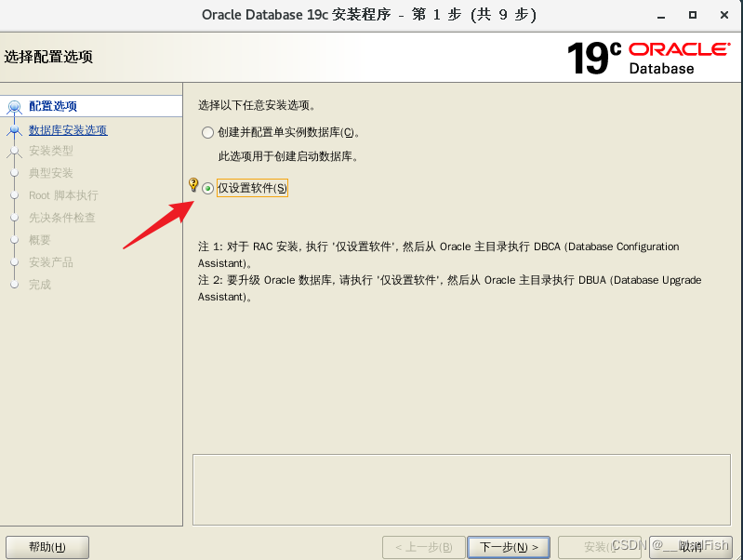Click the 数据库安装选项 step node icon
This screenshot has width=743, height=560.
(x=14, y=130)
